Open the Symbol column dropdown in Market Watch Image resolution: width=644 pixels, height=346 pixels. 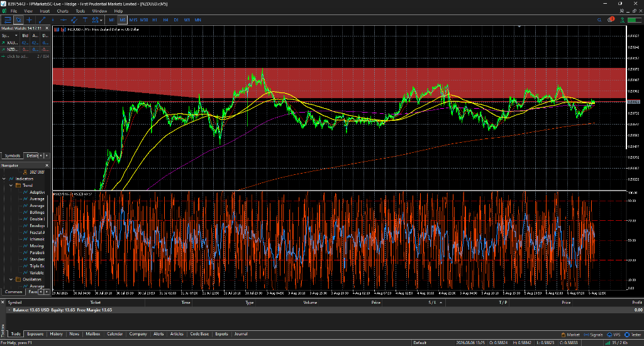(x=16, y=36)
